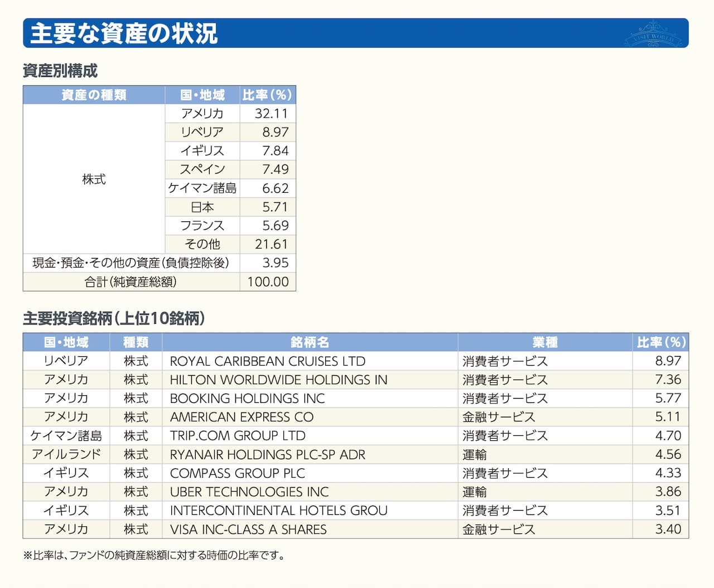714x588 pixels.
Task: Click the ケイマン諸島 cell in asset breakdown
Action: pyautogui.click(x=202, y=188)
